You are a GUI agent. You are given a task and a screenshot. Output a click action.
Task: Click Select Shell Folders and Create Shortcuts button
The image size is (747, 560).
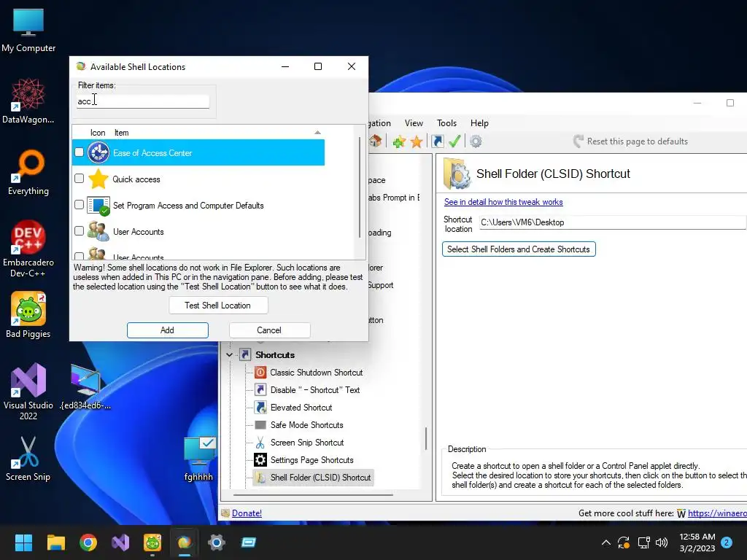(x=519, y=249)
